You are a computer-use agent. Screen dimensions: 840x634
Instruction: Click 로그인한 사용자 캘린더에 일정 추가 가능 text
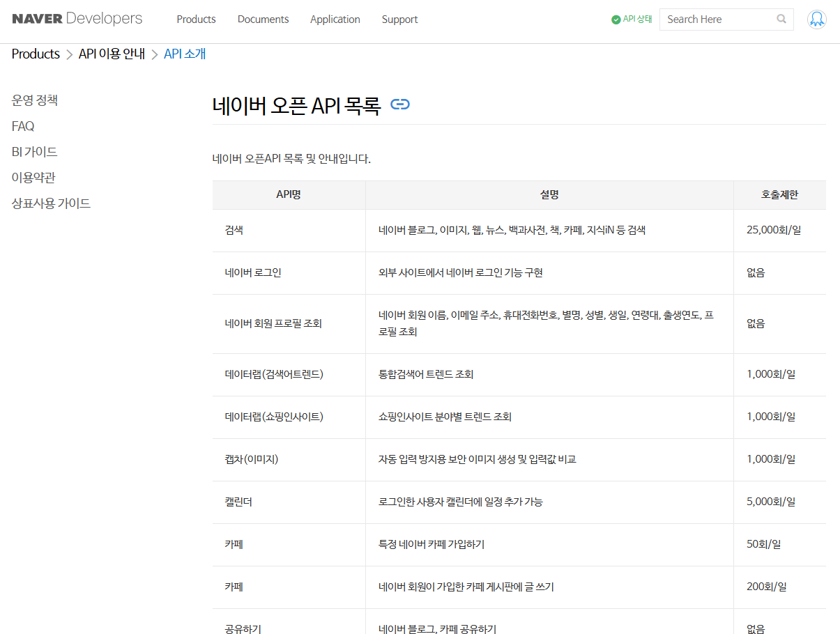(x=461, y=502)
